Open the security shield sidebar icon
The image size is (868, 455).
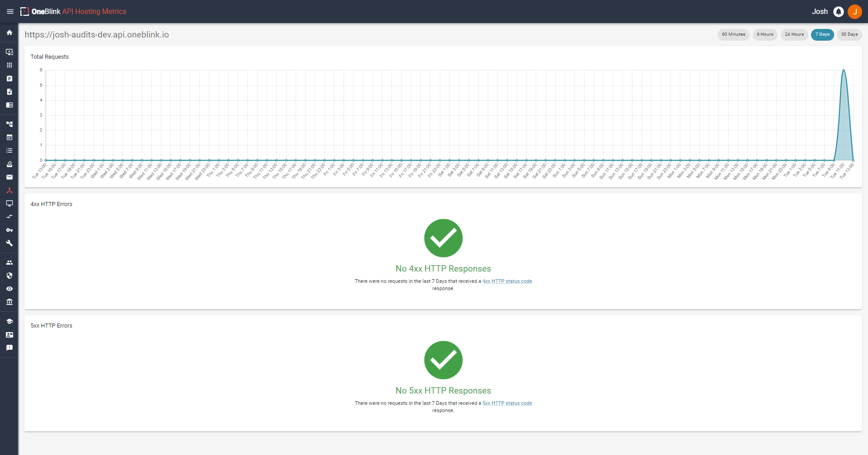point(9,276)
